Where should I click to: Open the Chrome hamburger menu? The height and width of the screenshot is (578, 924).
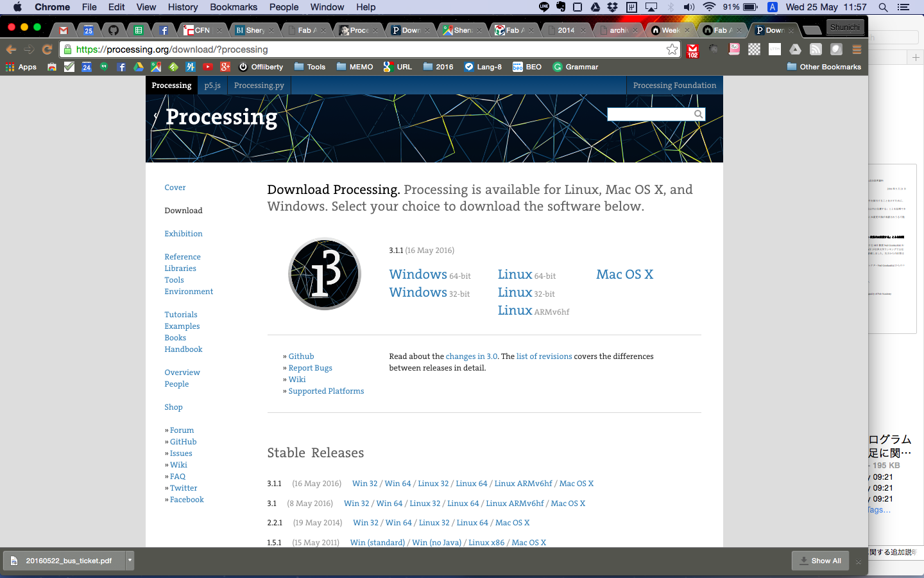857,49
